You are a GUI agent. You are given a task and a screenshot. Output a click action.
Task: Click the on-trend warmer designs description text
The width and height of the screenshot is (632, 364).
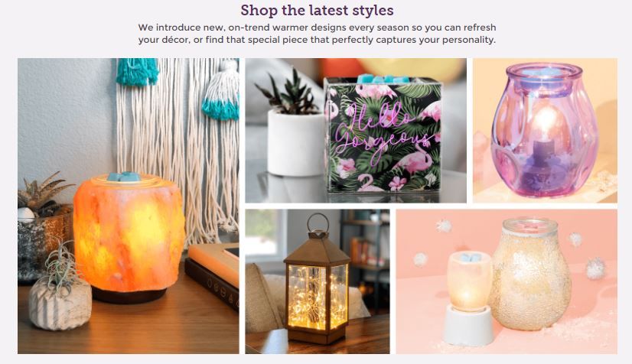317,34
